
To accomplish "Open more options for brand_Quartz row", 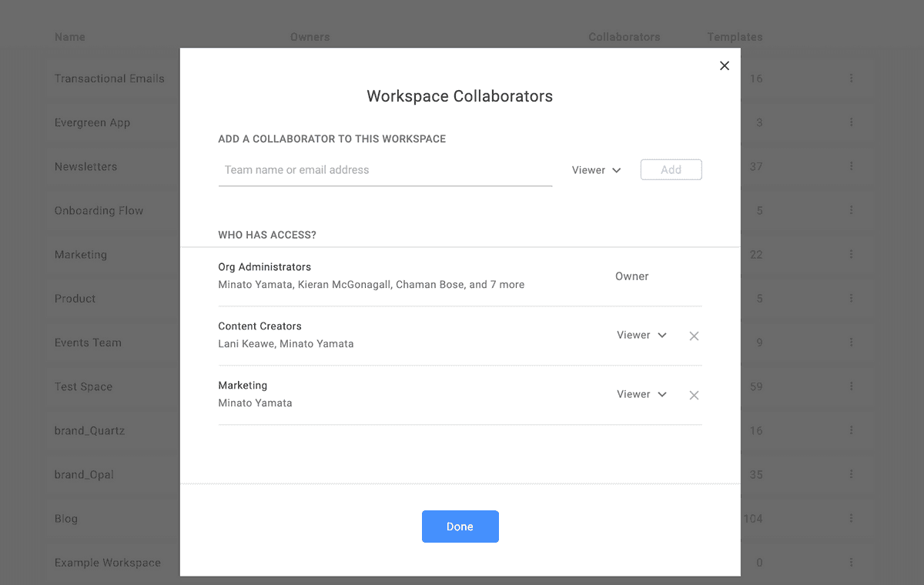I will click(851, 430).
